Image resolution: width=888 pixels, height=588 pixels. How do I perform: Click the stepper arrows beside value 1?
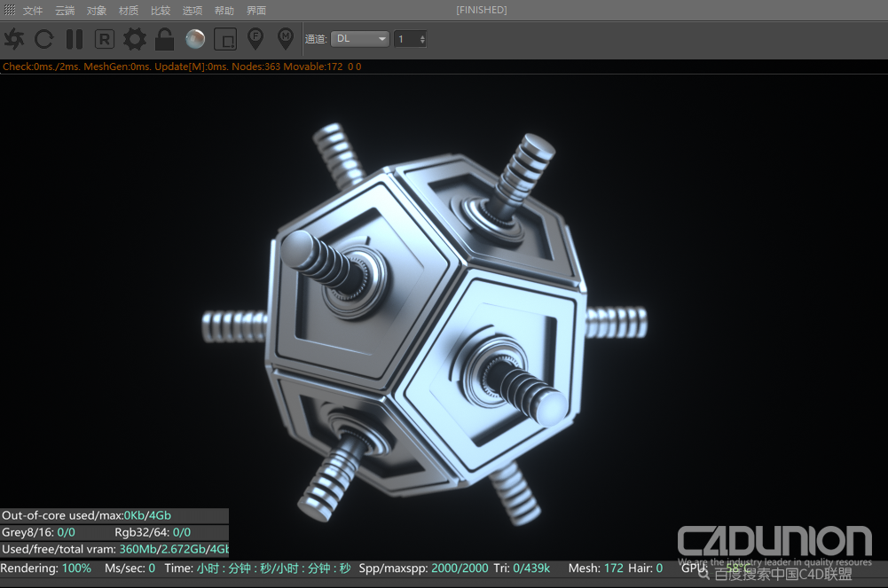click(422, 39)
